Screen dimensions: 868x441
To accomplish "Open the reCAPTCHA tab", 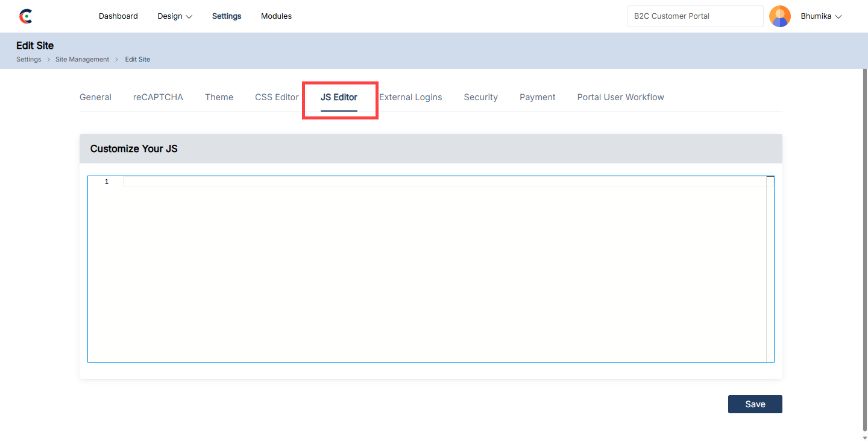I will (158, 97).
